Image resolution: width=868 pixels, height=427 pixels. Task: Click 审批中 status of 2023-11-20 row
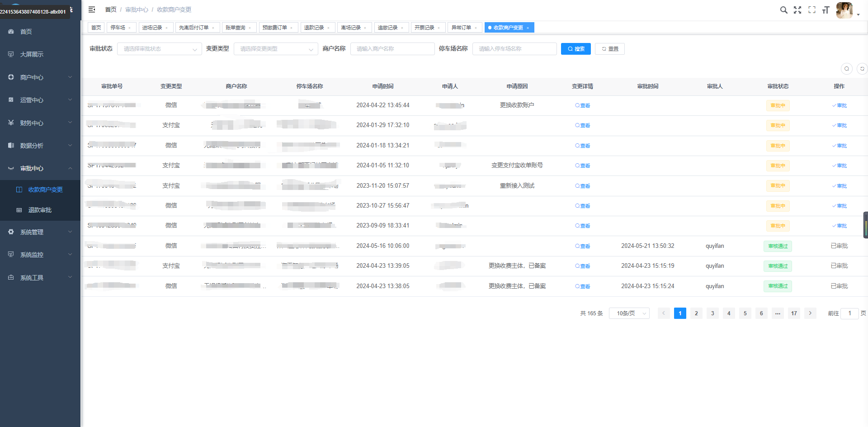click(x=778, y=186)
